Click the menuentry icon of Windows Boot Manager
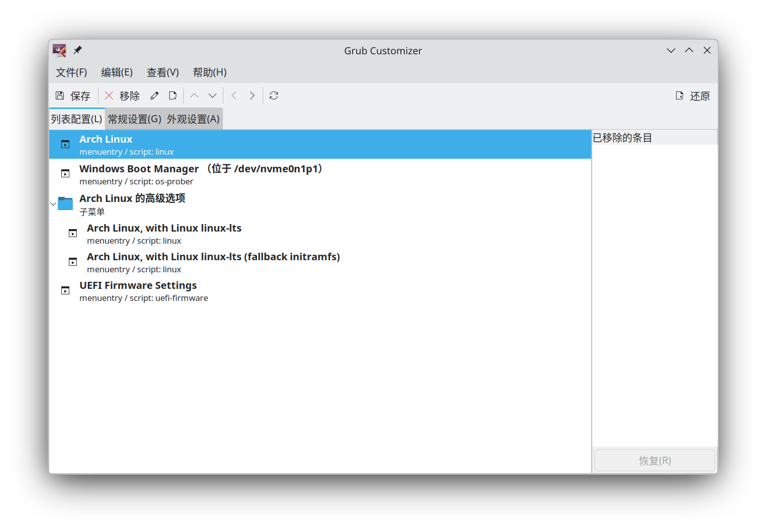 (x=65, y=174)
